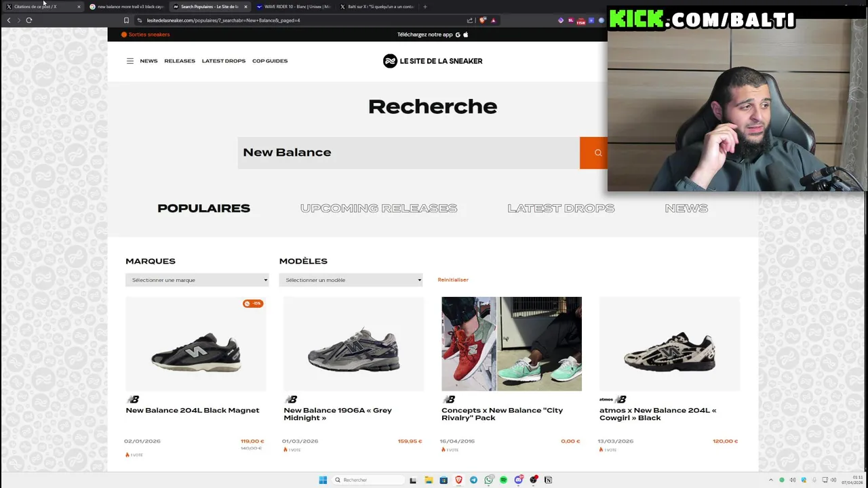Click the New Balance search input field
This screenshot has width=868, height=488.
click(408, 152)
